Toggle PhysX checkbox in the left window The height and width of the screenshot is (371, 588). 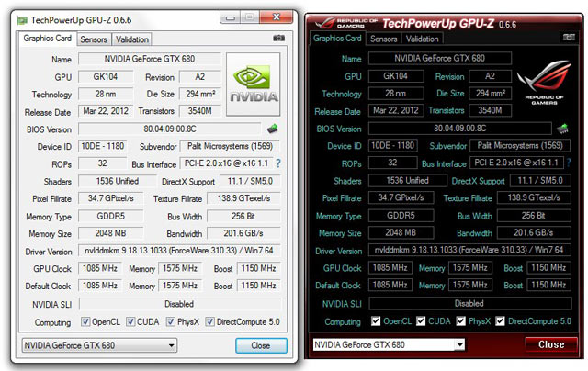tap(171, 321)
